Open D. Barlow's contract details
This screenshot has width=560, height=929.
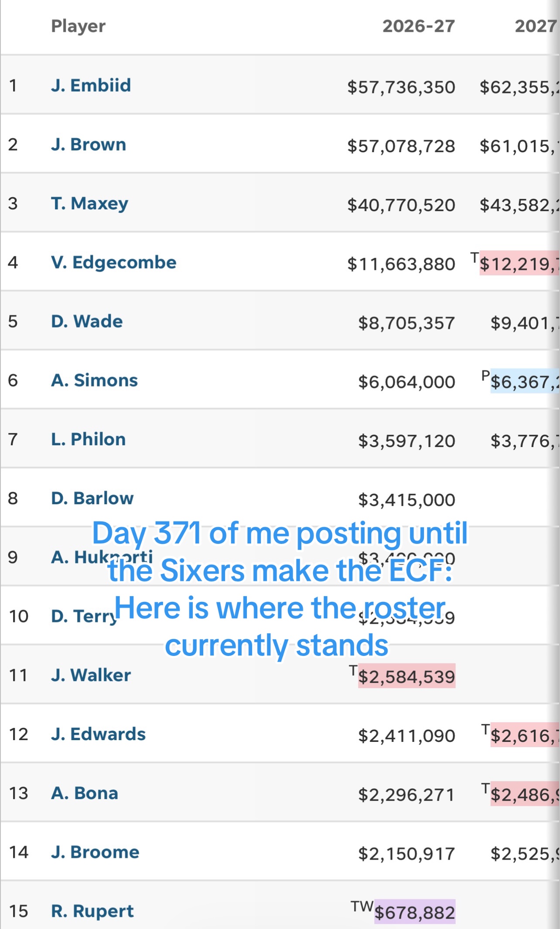coord(92,498)
